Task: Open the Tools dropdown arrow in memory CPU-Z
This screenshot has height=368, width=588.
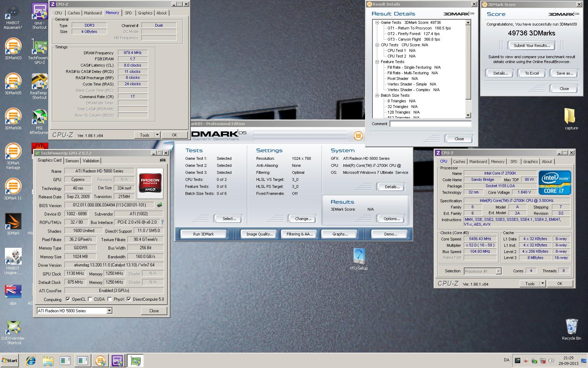Action: [x=157, y=135]
